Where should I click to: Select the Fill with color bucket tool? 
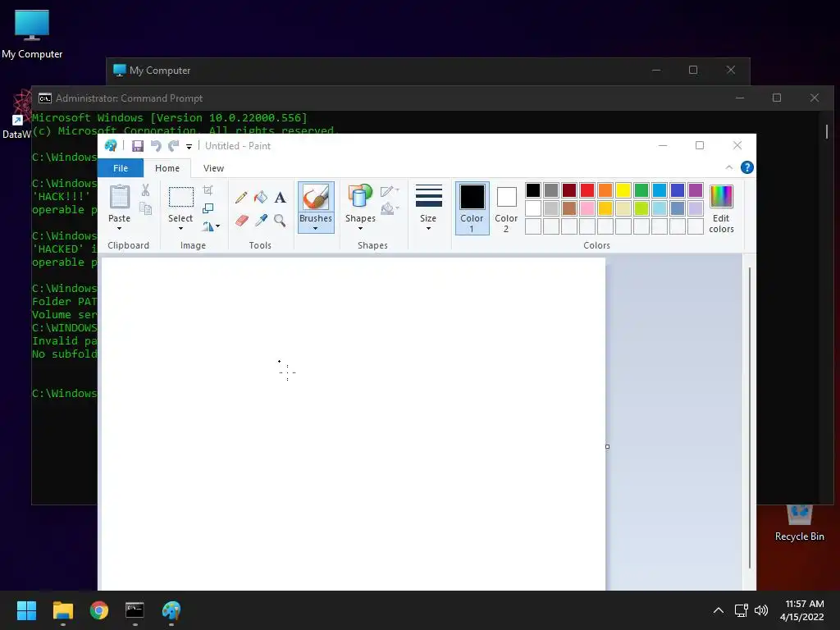click(261, 198)
